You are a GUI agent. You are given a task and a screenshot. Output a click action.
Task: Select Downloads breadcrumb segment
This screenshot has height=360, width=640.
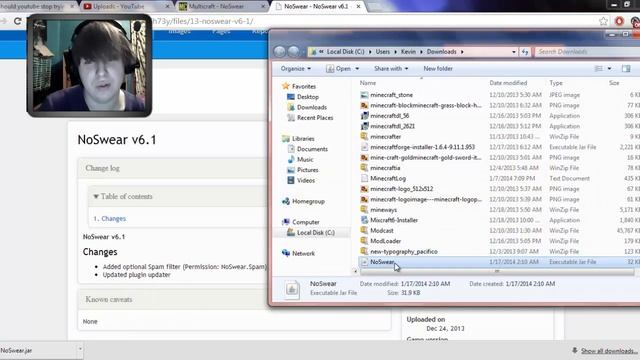tap(442, 52)
